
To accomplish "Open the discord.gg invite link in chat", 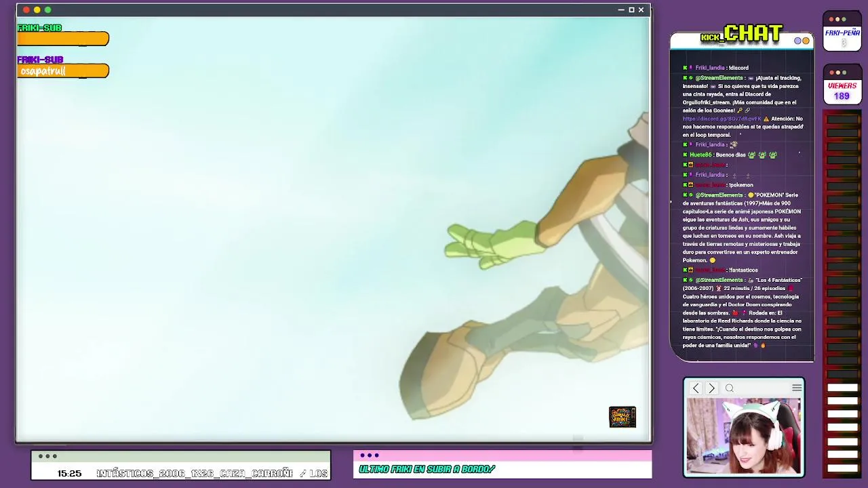I will coord(722,119).
